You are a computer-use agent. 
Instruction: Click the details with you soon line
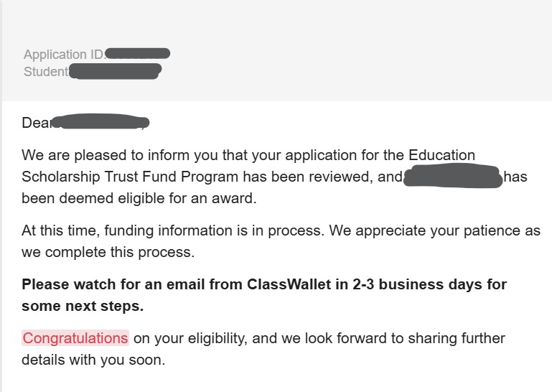pos(93,360)
